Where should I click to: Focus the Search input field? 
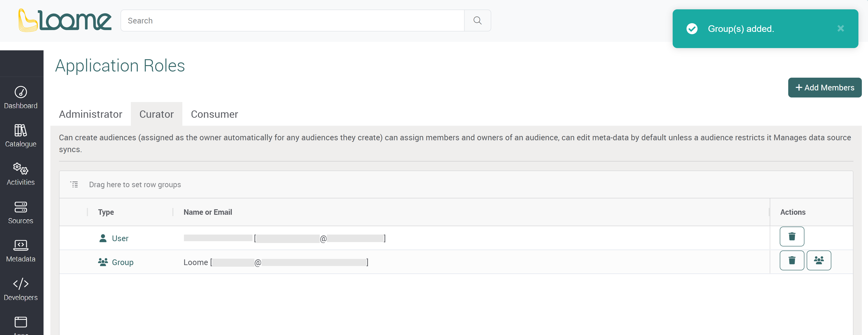click(x=292, y=20)
